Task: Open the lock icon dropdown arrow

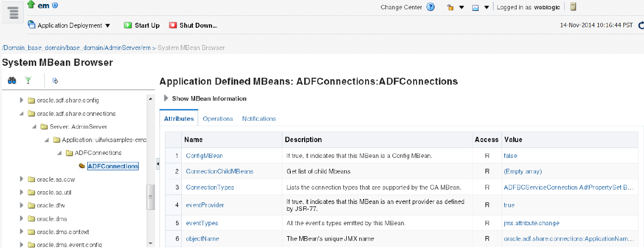Action: 461,7
